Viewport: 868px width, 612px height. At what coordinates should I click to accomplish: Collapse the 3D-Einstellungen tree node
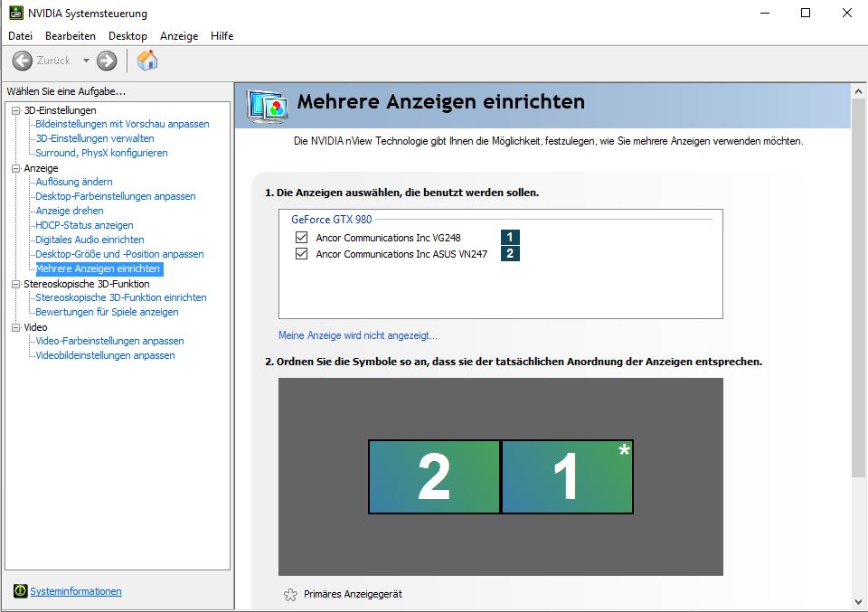pos(15,110)
